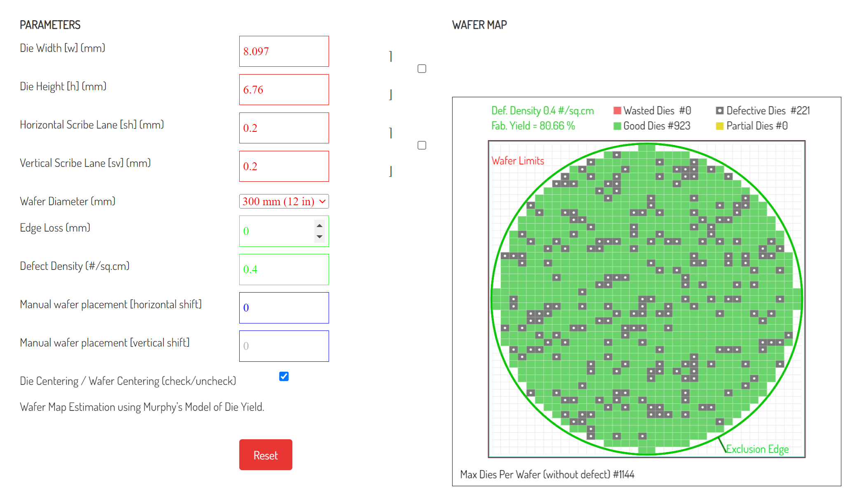Focus the Vertical Scribe Lane field
The height and width of the screenshot is (492, 868).
(284, 166)
